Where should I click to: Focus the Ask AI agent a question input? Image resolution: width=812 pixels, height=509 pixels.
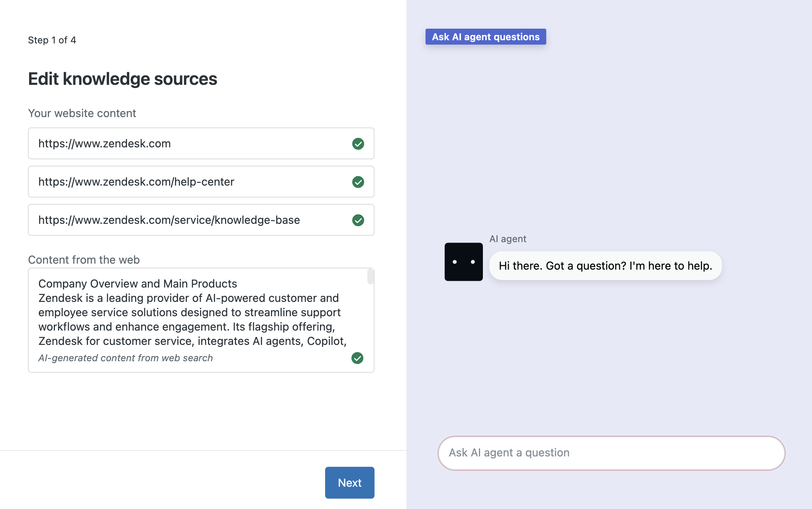click(x=611, y=453)
